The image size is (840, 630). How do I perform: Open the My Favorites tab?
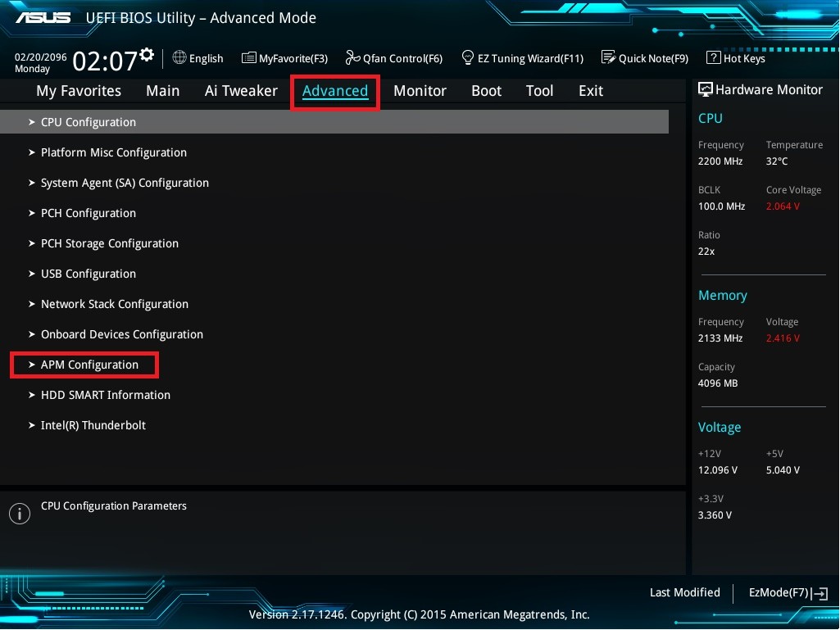pyautogui.click(x=79, y=91)
